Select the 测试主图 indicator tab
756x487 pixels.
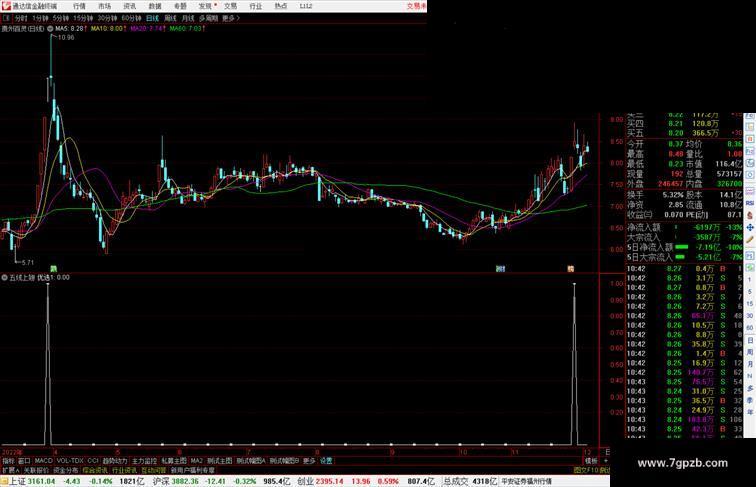[219, 461]
